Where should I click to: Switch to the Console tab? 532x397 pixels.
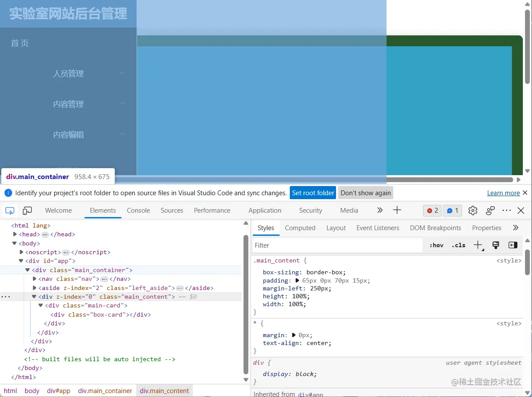[x=138, y=211]
